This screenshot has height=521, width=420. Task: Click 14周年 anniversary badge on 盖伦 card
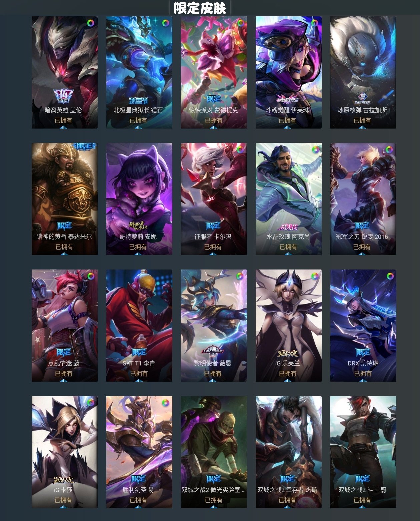point(63,96)
